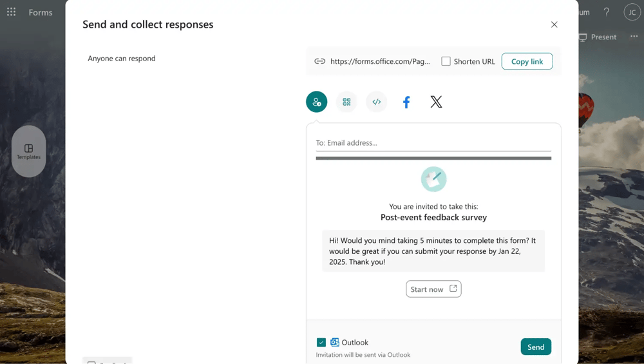Select the form URL link text
The height and width of the screenshot is (364, 644).
pyautogui.click(x=380, y=61)
